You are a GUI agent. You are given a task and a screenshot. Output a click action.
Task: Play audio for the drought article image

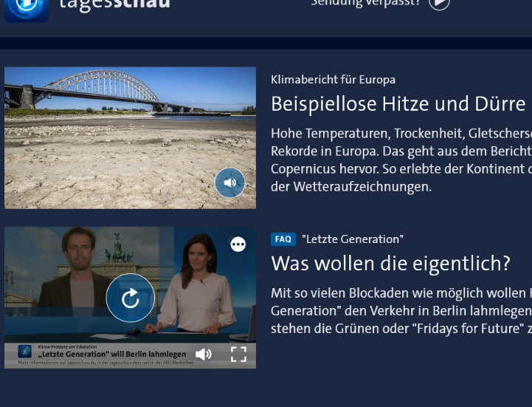click(x=230, y=182)
